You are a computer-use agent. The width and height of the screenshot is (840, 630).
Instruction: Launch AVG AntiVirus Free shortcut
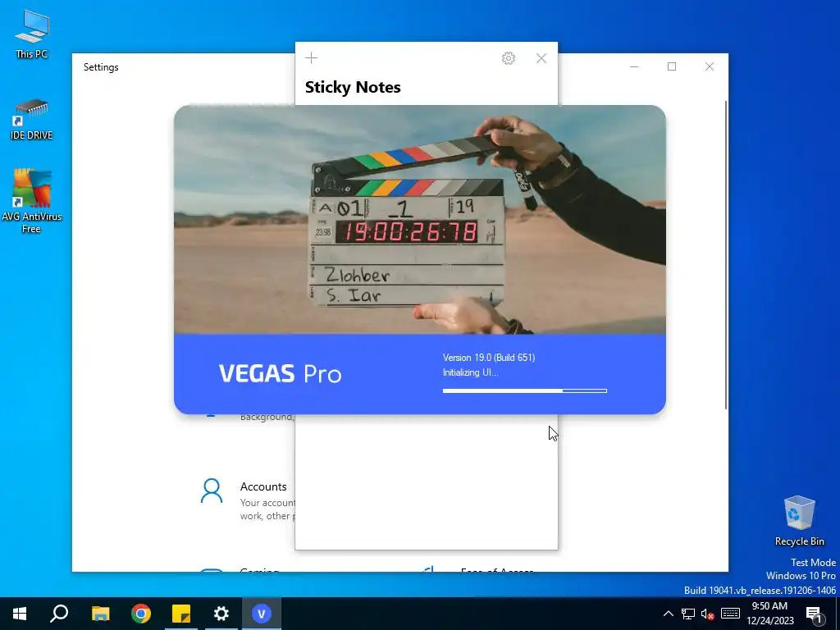pos(32,201)
